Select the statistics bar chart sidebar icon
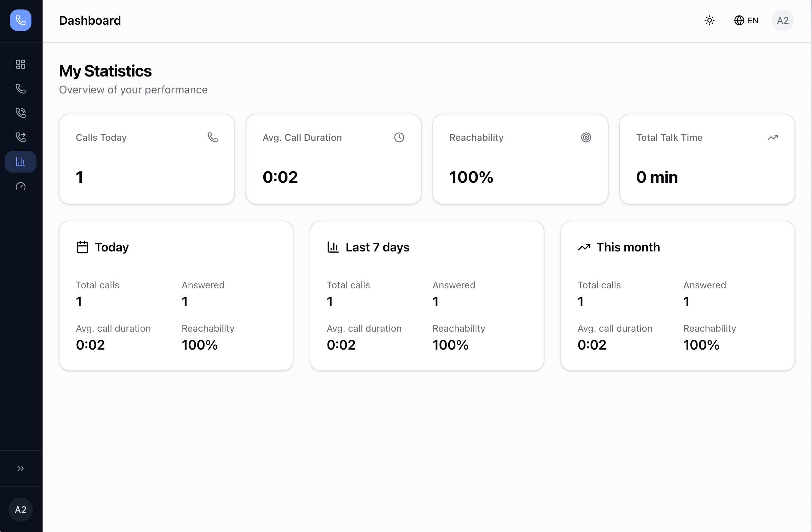This screenshot has width=812, height=532. click(x=21, y=162)
